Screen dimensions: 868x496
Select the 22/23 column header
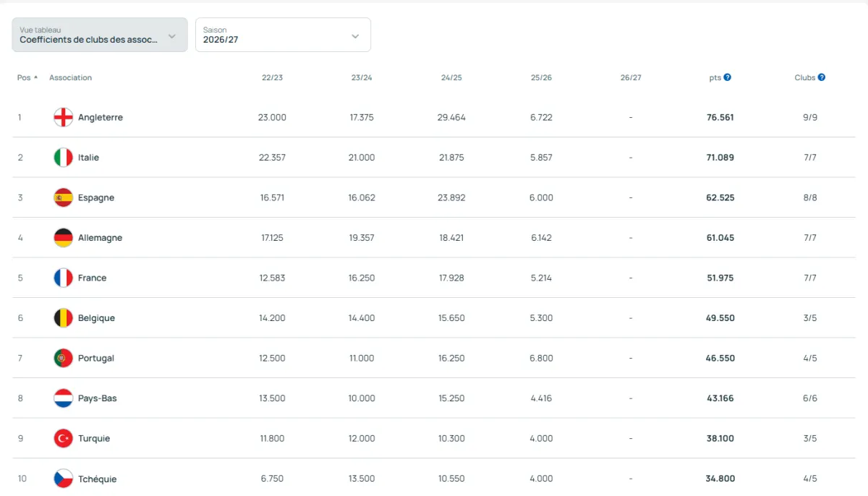272,77
